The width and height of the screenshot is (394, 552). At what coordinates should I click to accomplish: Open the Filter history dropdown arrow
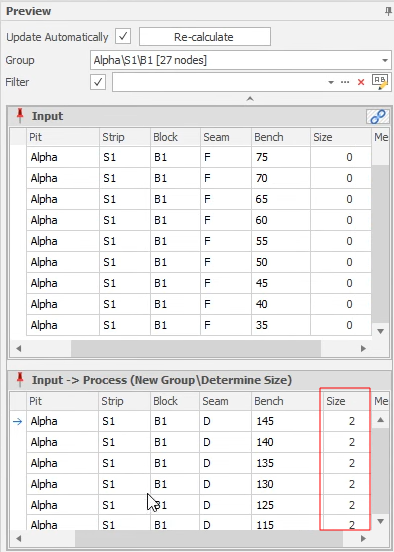pyautogui.click(x=331, y=82)
